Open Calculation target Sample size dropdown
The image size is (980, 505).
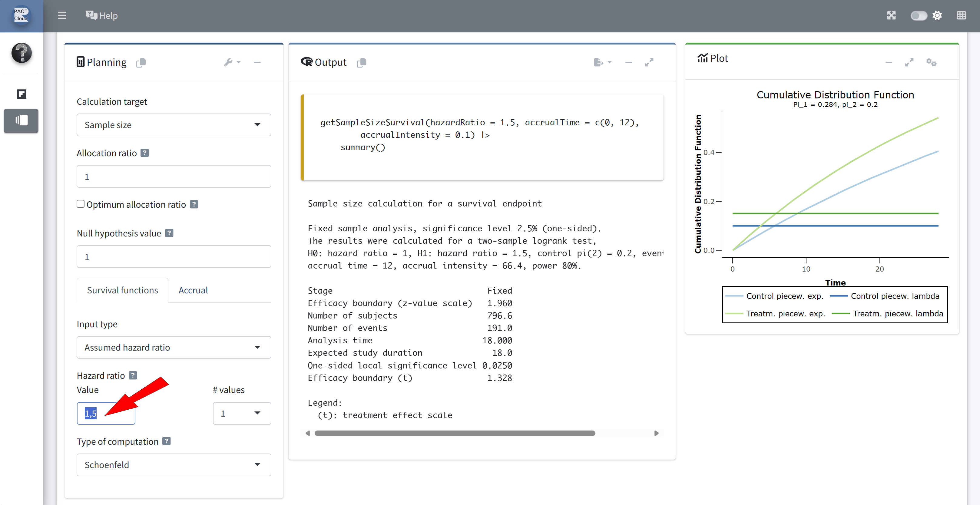174,125
